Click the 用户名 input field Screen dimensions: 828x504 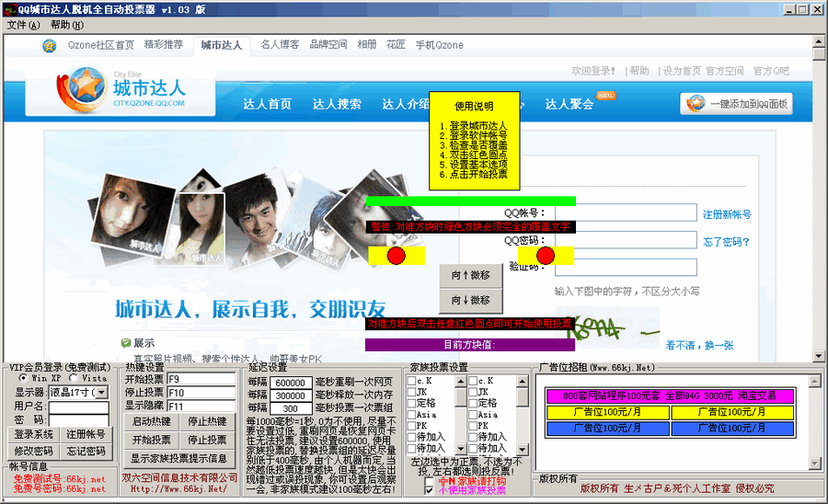[x=79, y=407]
